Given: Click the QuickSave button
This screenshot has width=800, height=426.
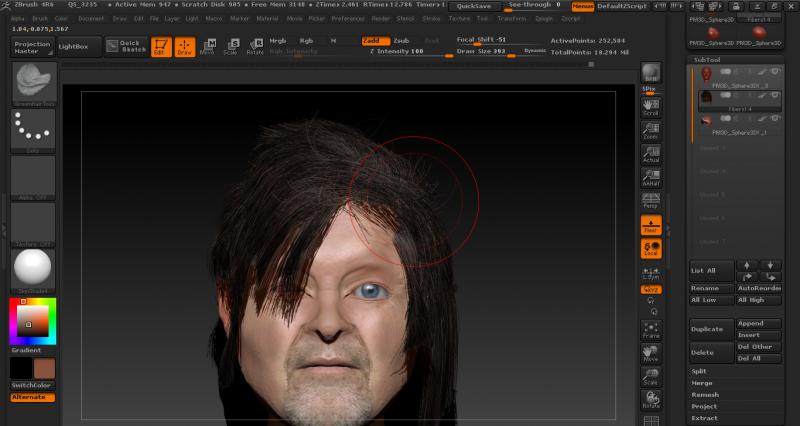Looking at the screenshot, I should (473, 6).
